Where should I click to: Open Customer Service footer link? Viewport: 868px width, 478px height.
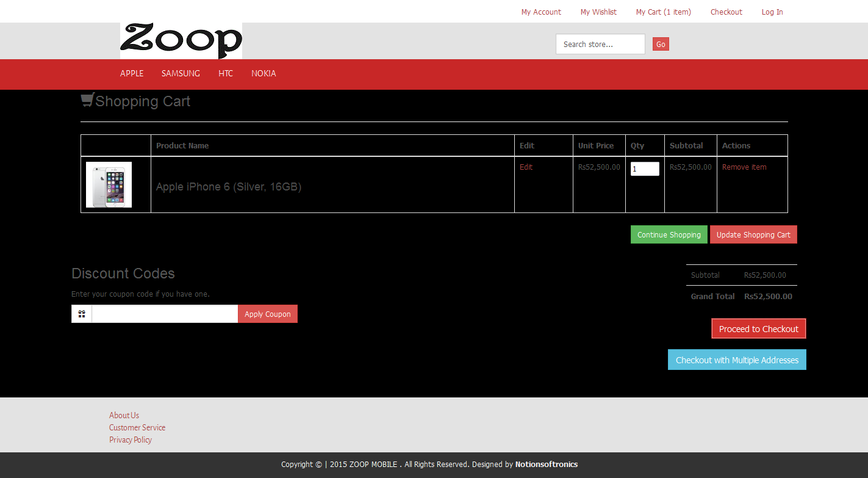point(137,427)
